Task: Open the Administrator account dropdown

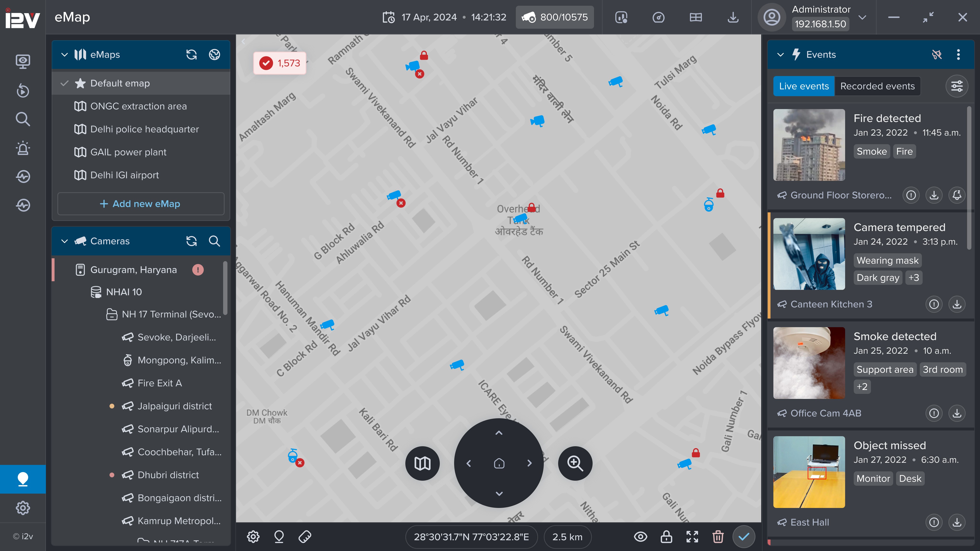Action: pos(862,17)
